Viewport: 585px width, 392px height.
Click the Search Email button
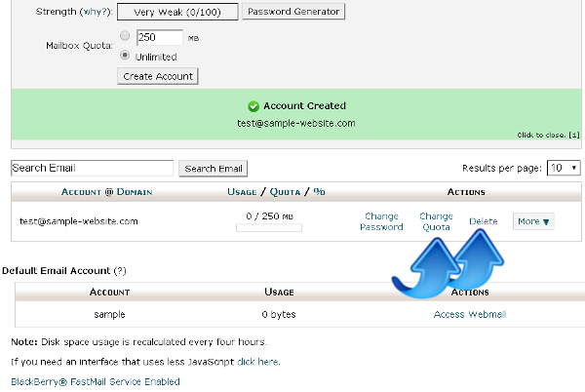pos(214,169)
